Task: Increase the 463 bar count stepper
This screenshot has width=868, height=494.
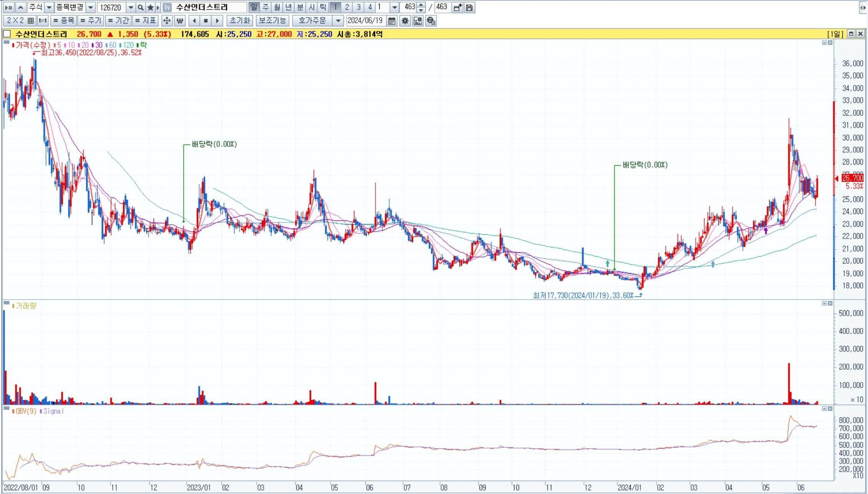Action: point(421,5)
